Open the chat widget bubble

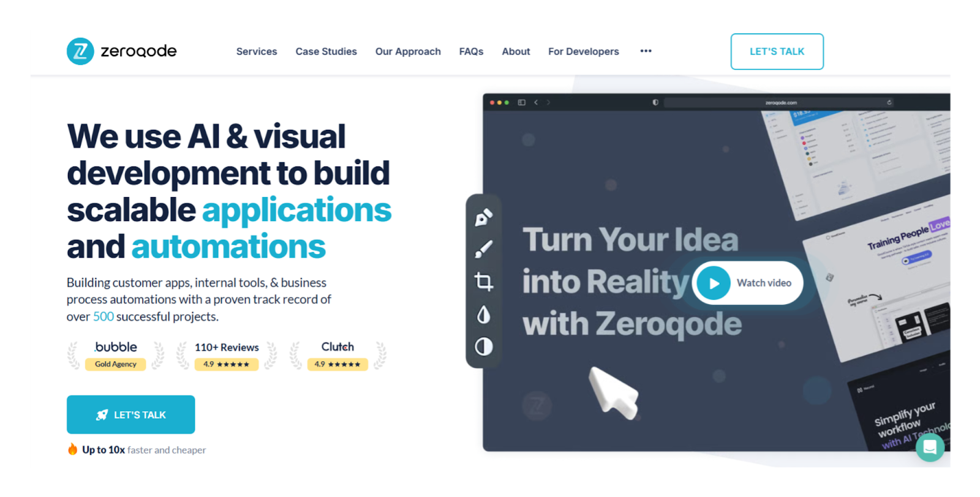pyautogui.click(x=930, y=447)
